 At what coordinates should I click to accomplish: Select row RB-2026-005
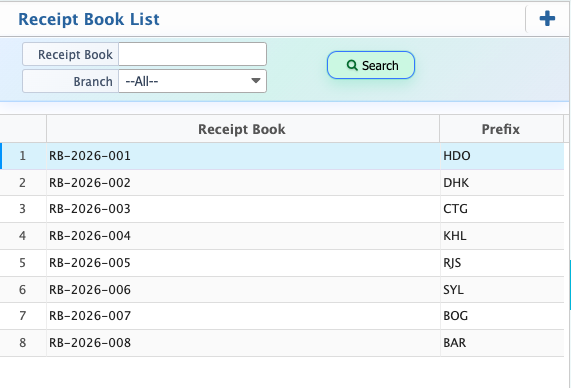point(282,263)
